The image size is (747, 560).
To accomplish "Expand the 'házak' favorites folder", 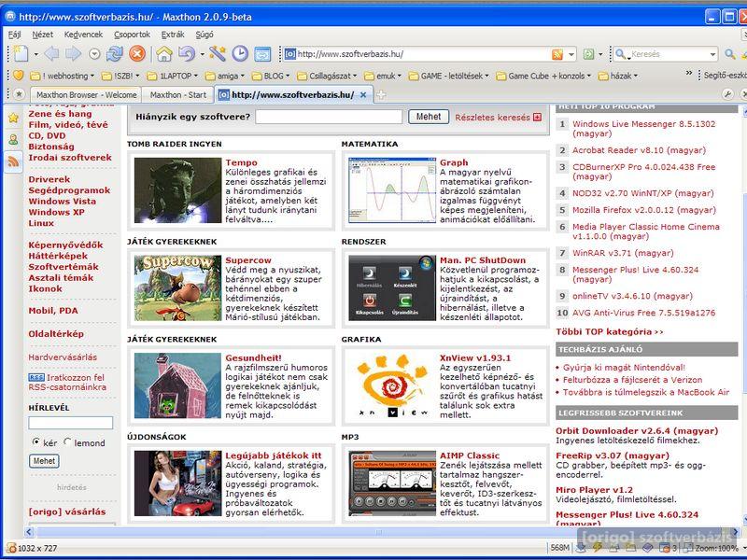I will [x=618, y=76].
